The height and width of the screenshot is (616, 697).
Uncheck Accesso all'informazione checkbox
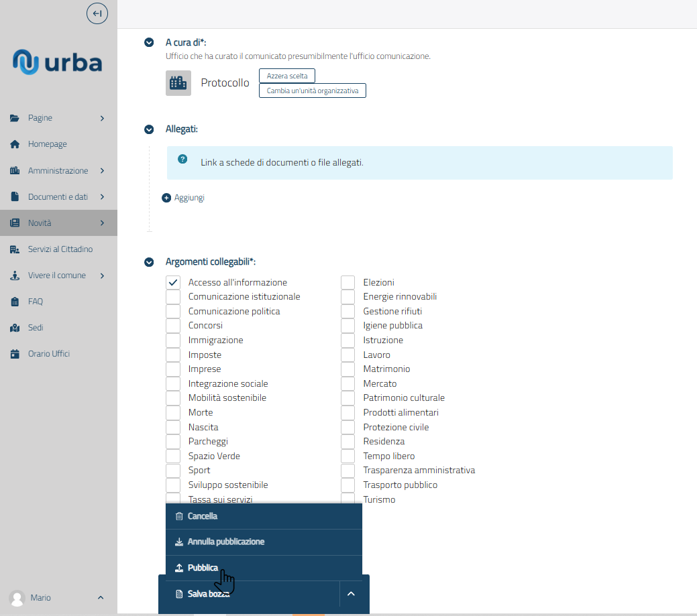(173, 282)
